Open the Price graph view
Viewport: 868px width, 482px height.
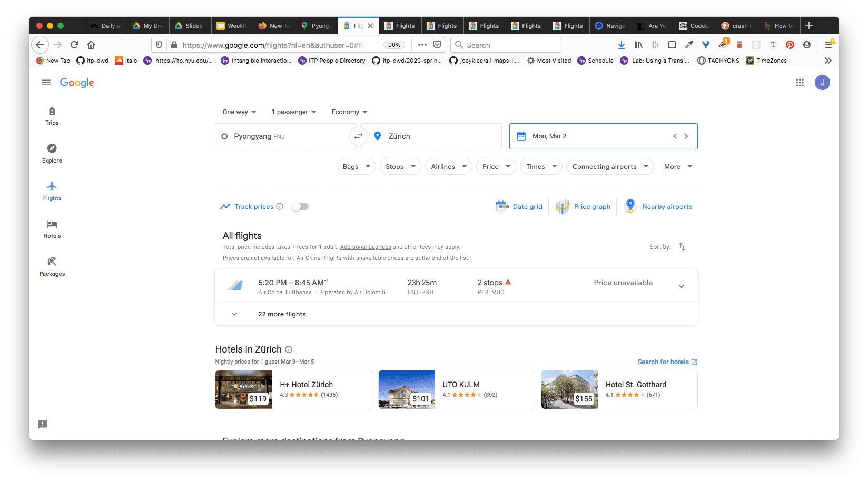584,207
